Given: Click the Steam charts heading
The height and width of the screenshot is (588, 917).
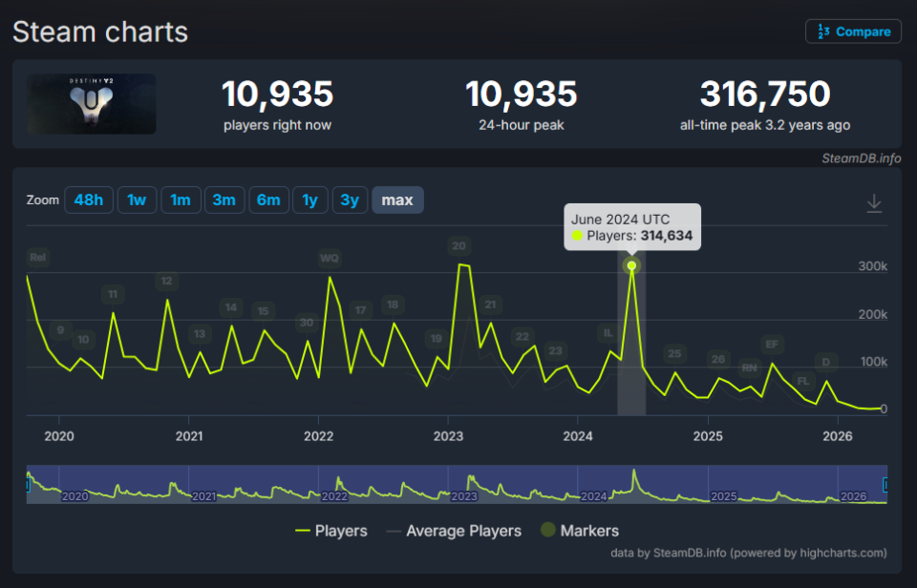Looking at the screenshot, I should (x=100, y=31).
